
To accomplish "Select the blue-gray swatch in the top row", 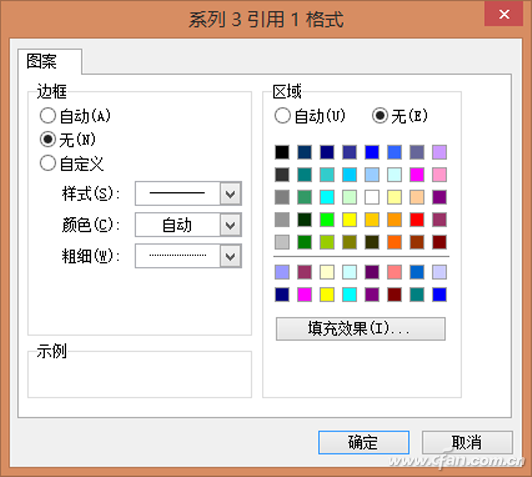I will click(417, 152).
